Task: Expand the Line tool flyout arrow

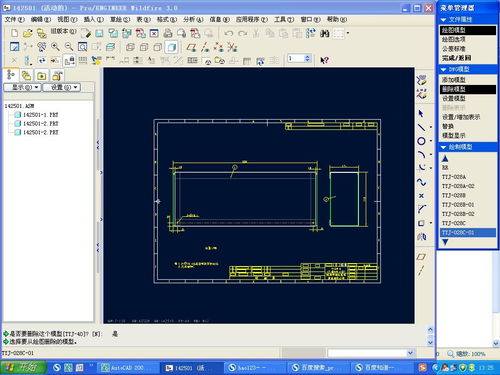Action: point(431,127)
